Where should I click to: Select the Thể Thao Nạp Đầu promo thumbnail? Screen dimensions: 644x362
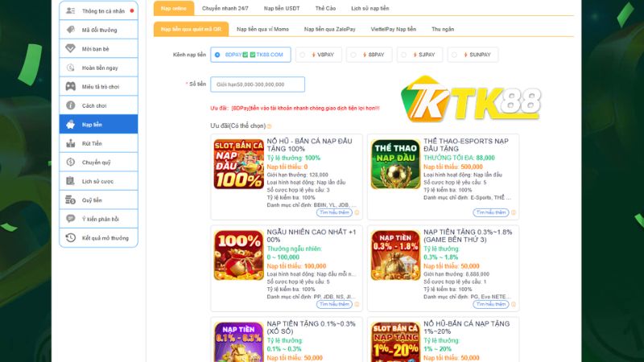[395, 164]
